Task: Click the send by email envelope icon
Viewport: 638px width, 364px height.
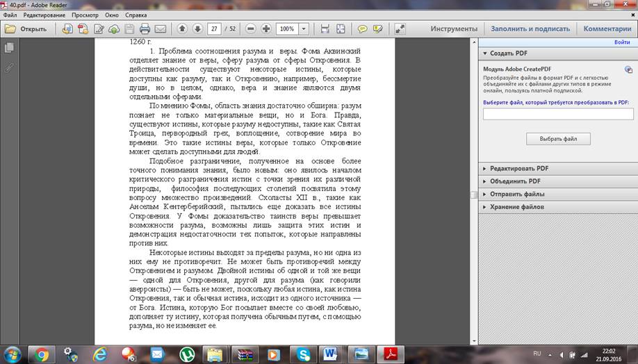Action: tap(161, 29)
